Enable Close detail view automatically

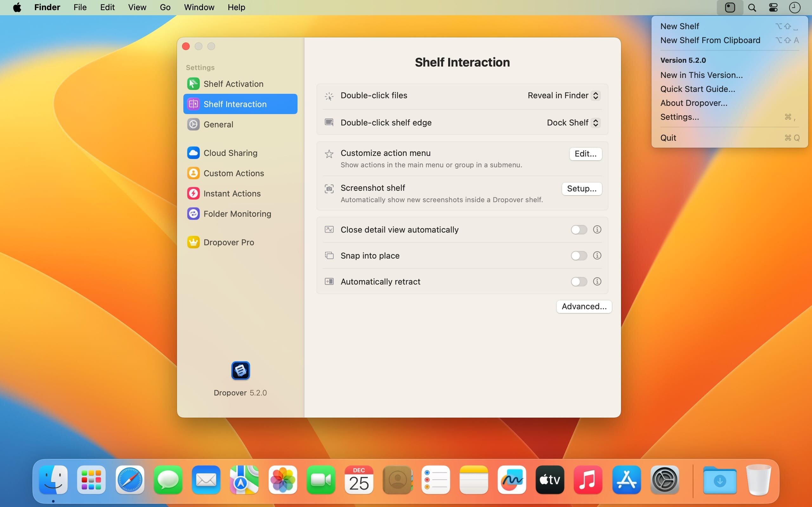pos(579,230)
